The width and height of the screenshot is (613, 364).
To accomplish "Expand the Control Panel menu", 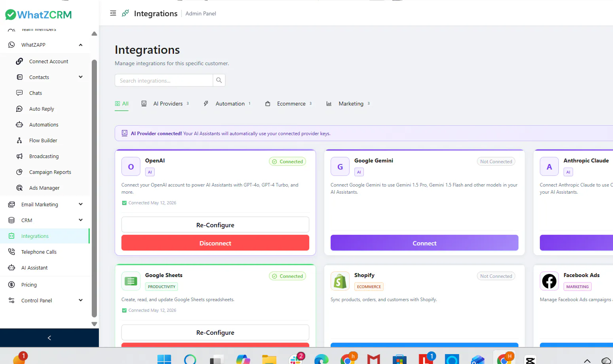I will click(81, 300).
